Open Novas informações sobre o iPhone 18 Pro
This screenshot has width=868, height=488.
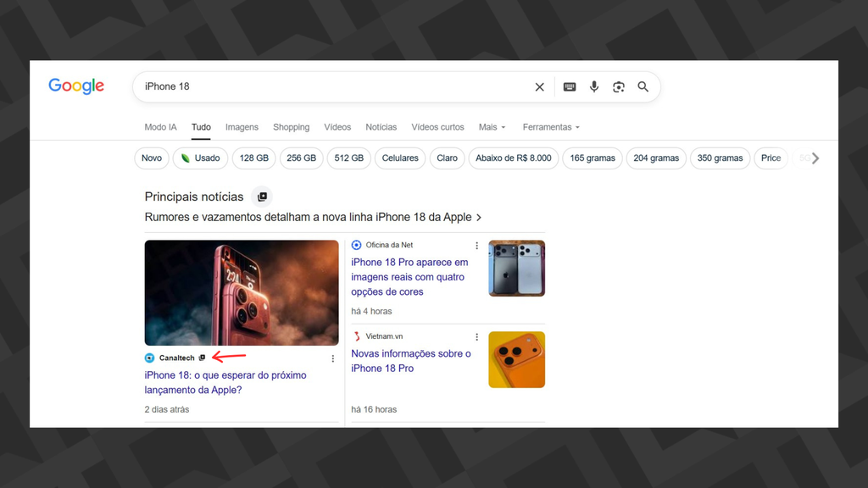click(411, 361)
